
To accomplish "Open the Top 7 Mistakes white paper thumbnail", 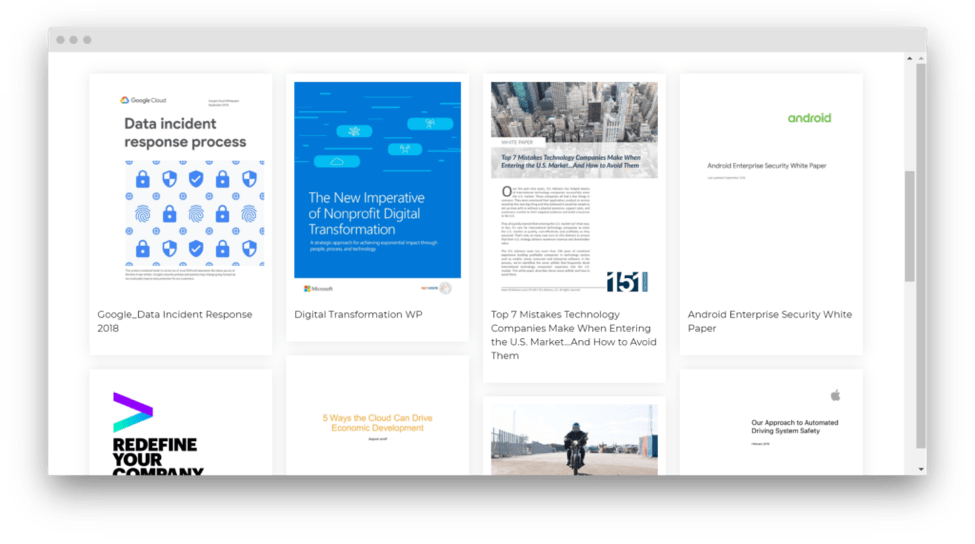I will tap(574, 188).
